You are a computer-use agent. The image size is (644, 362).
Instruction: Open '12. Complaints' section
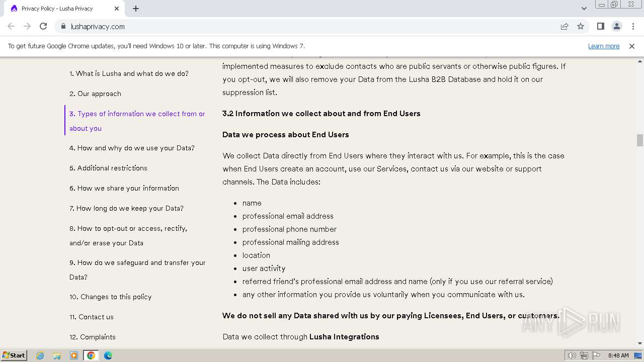coord(93,337)
